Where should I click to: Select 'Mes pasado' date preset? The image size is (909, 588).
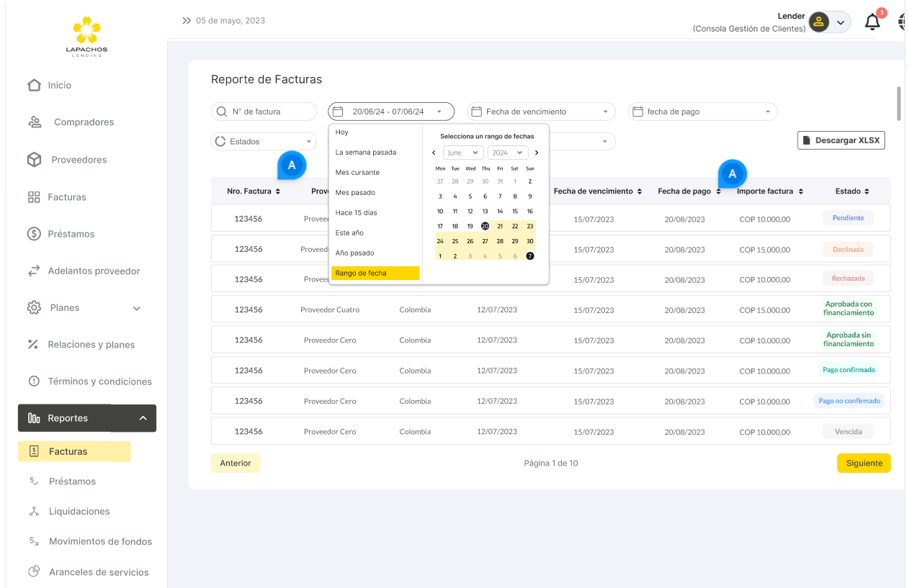coord(355,193)
